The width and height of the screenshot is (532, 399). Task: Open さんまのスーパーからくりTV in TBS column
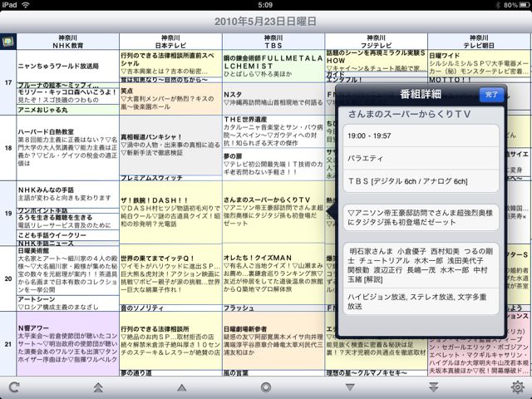tap(273, 212)
